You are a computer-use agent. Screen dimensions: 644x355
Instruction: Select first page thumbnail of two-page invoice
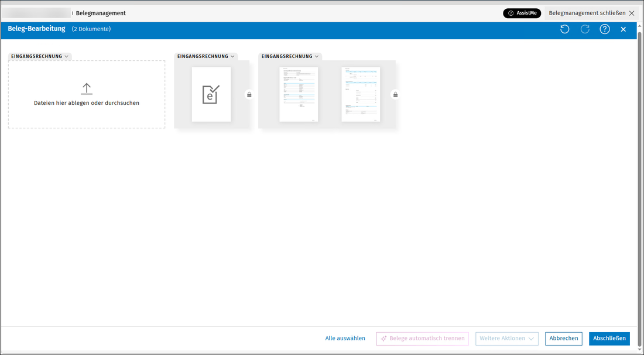coord(299,94)
